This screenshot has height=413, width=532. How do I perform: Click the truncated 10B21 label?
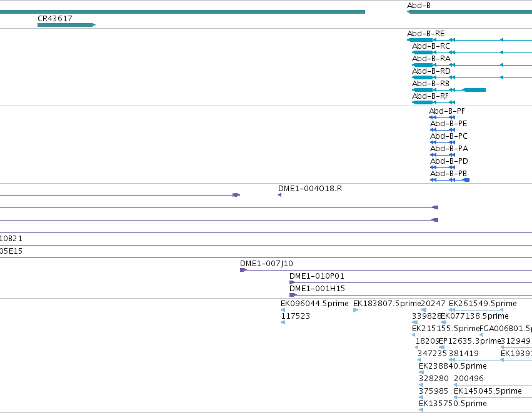11,239
